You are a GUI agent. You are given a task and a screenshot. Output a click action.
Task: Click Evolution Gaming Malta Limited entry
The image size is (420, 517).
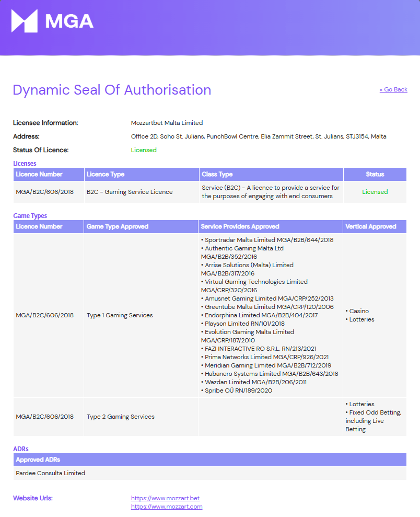pos(248,336)
